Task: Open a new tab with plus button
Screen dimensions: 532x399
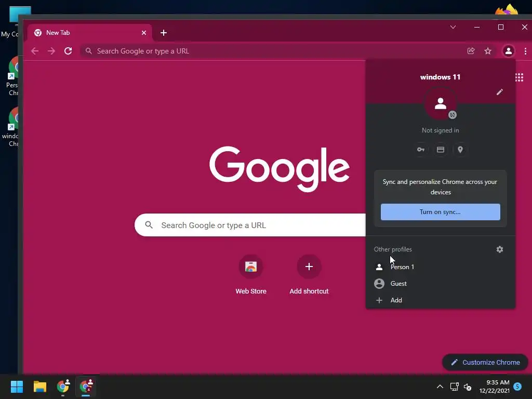Action: pos(164,33)
